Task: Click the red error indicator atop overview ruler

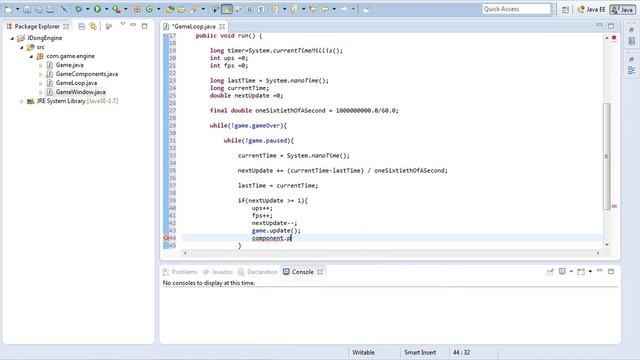Action: click(614, 38)
